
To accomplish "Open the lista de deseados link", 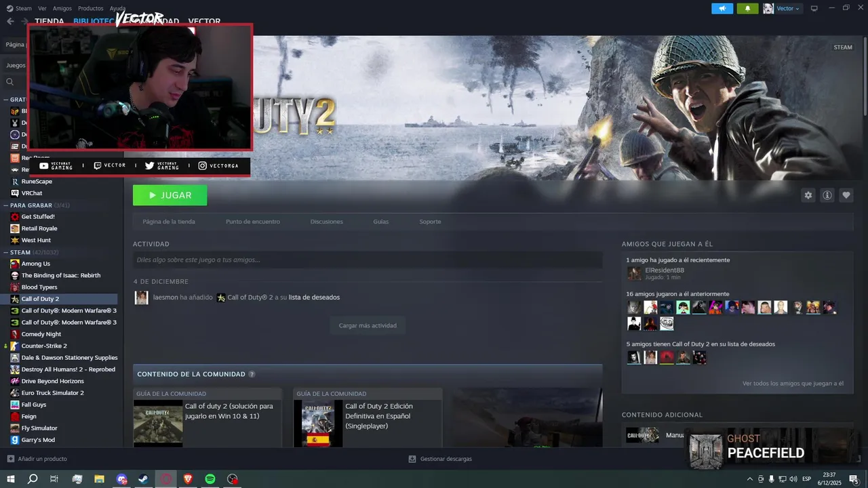I will [x=314, y=298].
